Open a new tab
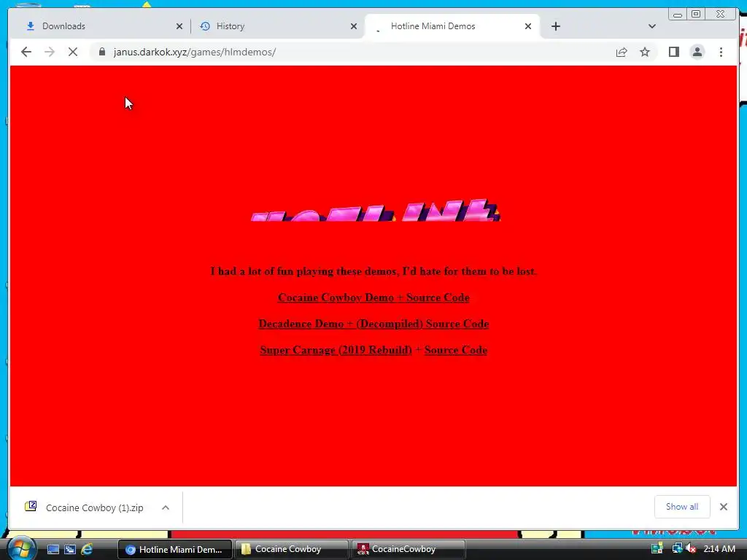This screenshot has width=747, height=560. point(555,26)
